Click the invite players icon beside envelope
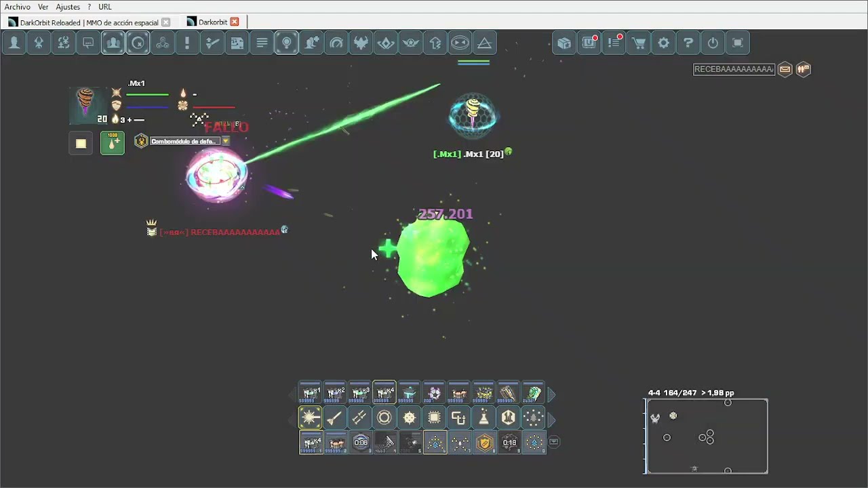868x488 pixels. tap(804, 69)
